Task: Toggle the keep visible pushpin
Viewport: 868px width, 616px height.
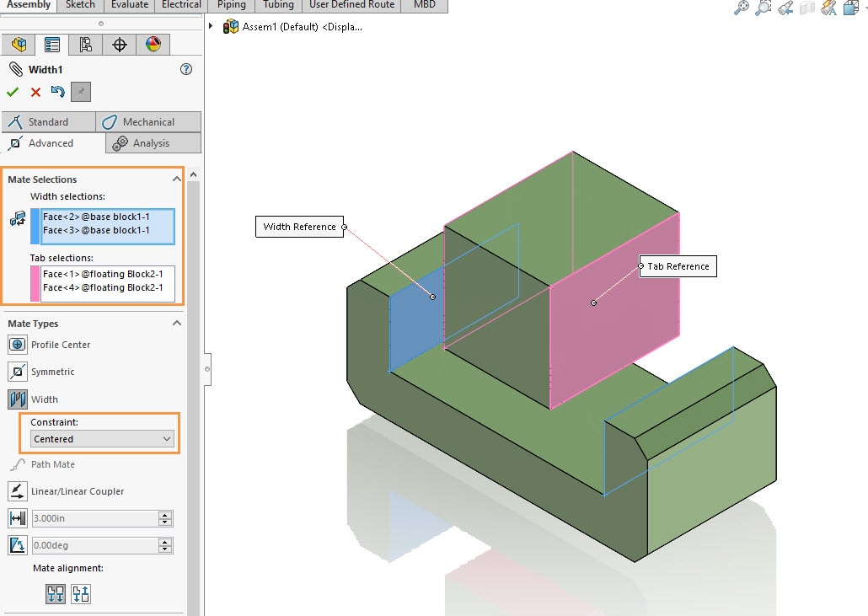Action: (81, 92)
